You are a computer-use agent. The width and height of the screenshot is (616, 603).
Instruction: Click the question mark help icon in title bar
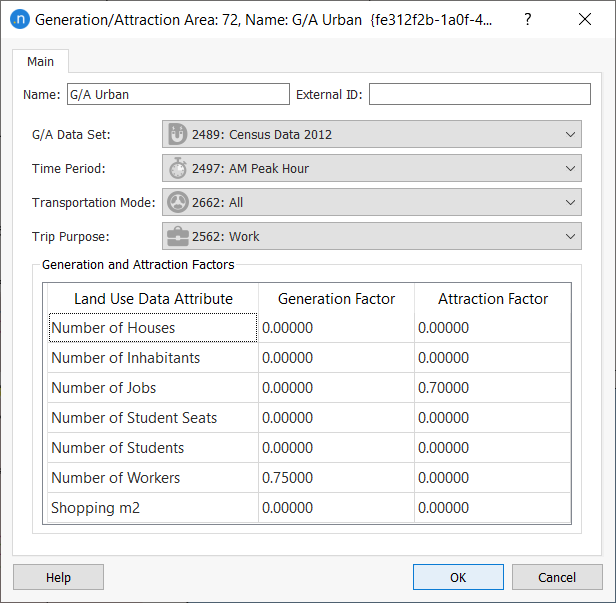point(527,19)
